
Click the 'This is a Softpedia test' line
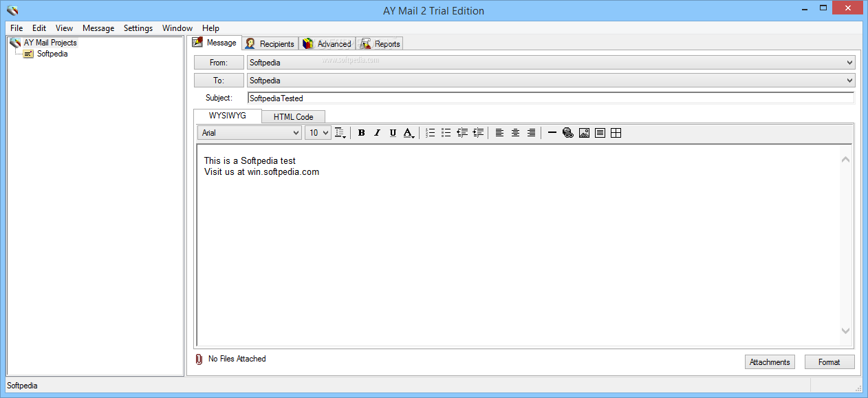coord(250,161)
